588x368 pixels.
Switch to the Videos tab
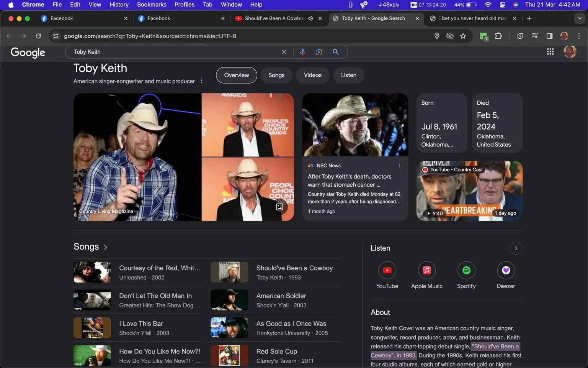point(312,75)
